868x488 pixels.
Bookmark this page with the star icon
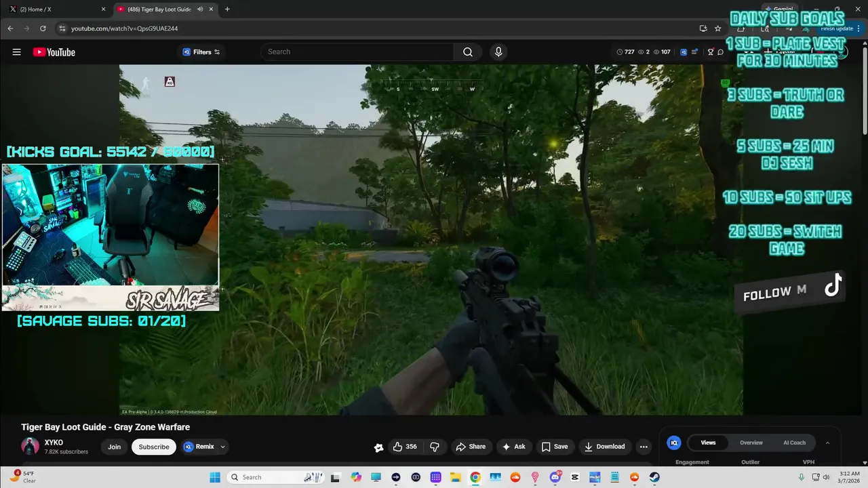click(x=717, y=28)
